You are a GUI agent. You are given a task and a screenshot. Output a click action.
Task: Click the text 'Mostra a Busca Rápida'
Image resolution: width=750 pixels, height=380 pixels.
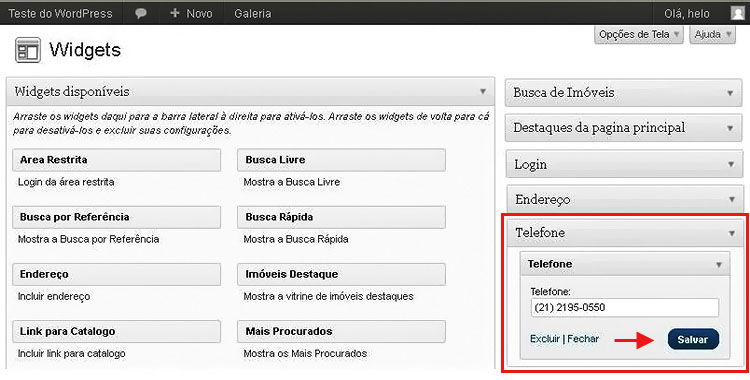pyautogui.click(x=296, y=239)
